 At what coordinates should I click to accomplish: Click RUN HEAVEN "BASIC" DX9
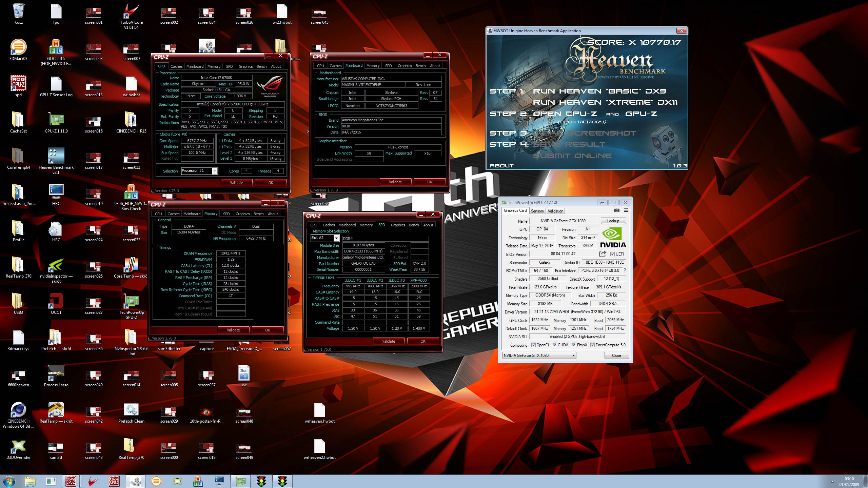(x=599, y=91)
